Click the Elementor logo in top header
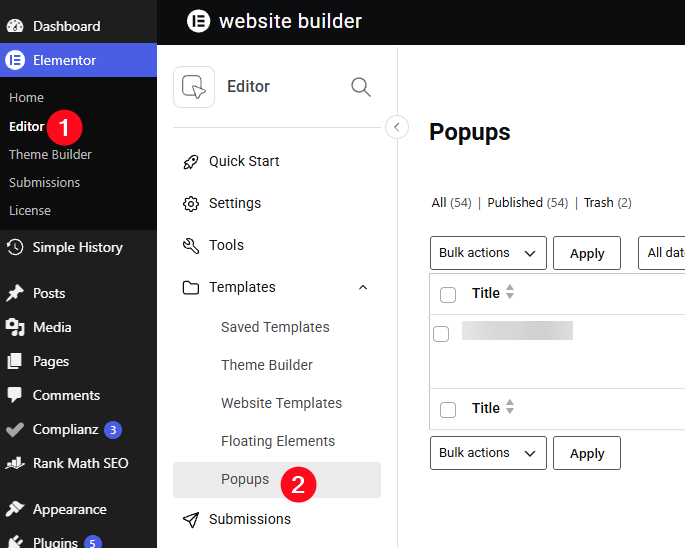685x548 pixels. pos(199,21)
